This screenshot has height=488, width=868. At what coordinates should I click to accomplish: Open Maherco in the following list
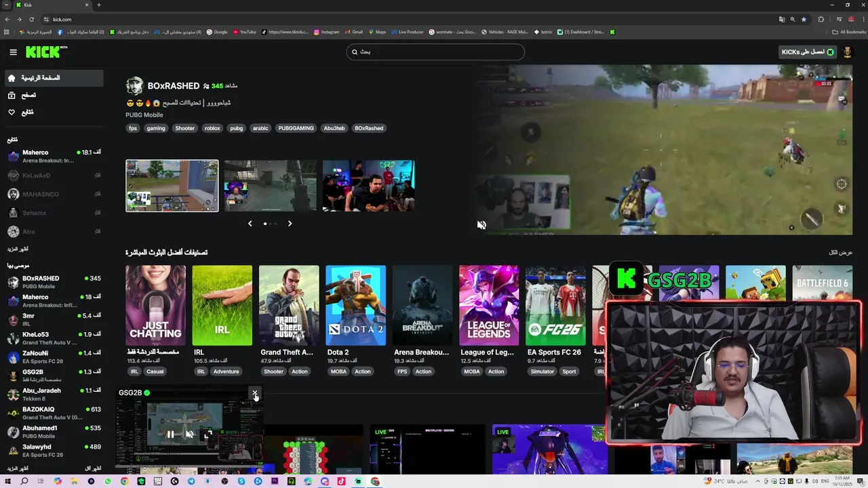click(x=54, y=157)
